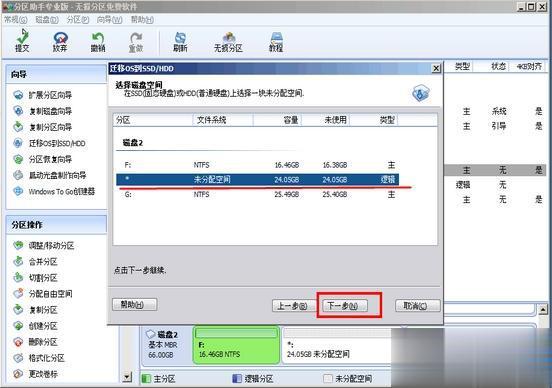552x388 pixels.
Task: Select the green F: 16.46GB NTFS block
Action: coord(236,345)
